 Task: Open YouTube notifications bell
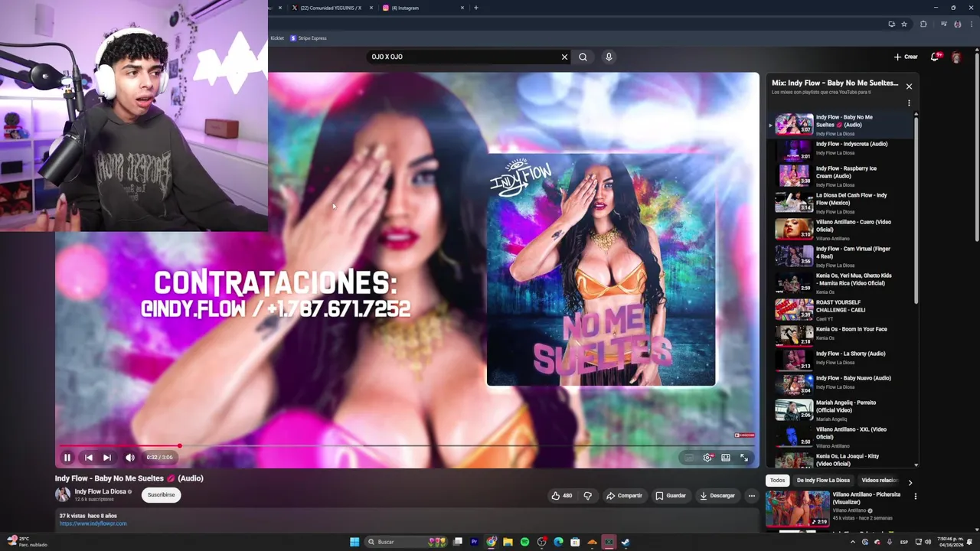coord(935,57)
